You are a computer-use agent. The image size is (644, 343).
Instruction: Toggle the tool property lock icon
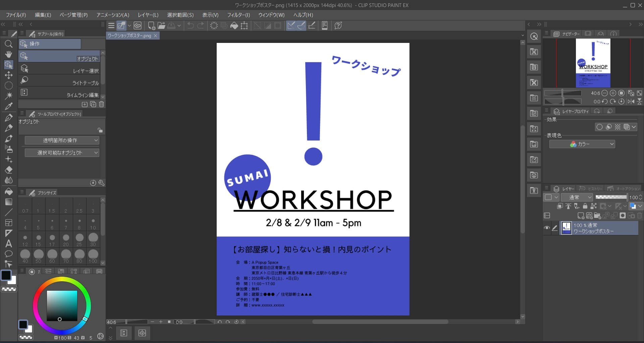[x=100, y=130]
